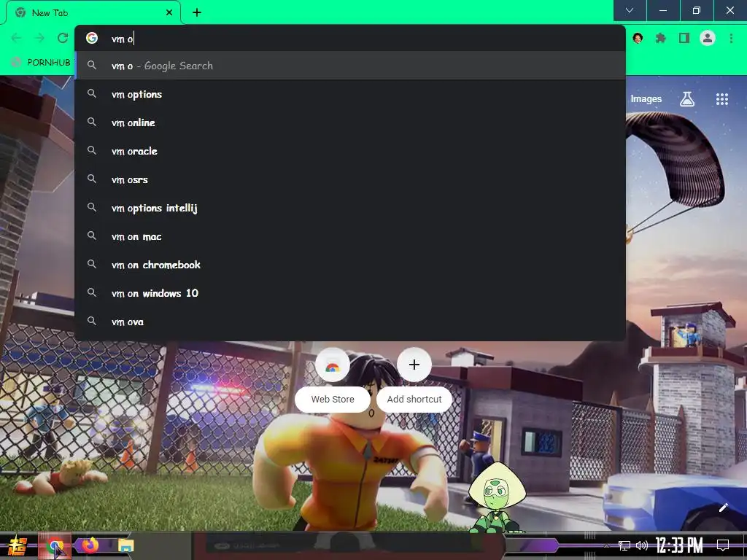
Task: Click the 12:33 PM clock
Action: point(679,545)
